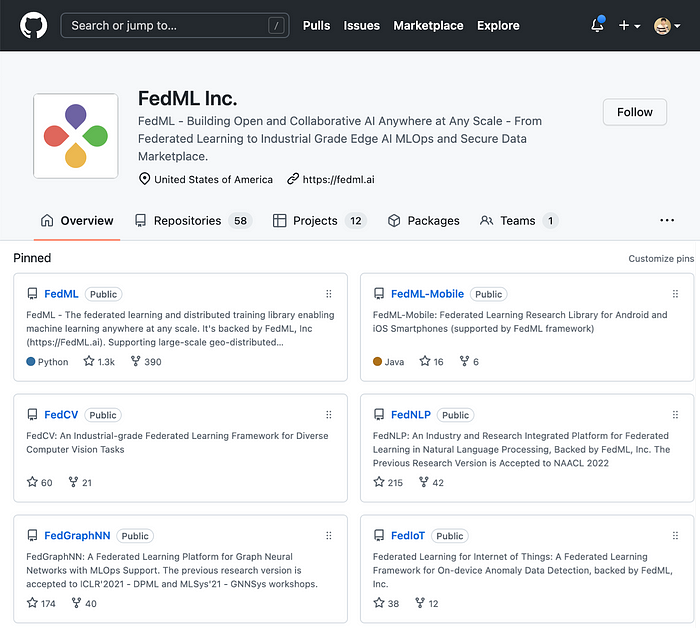This screenshot has width=700, height=628.
Task: Click the link chain icon
Action: point(292,179)
